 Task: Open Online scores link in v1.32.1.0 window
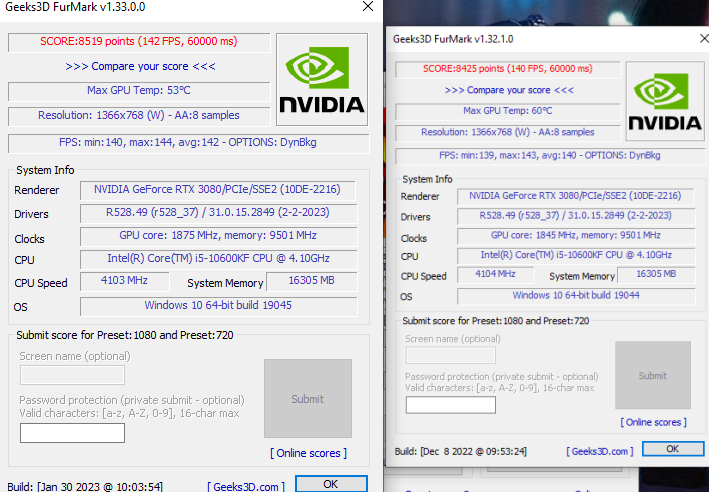(x=653, y=422)
